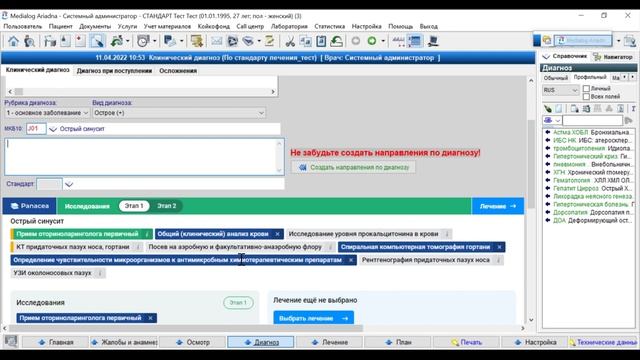Click info icon on Прием оториноларинголога первичный chip
Viewport: 640px width, 360px height.
coord(147,234)
